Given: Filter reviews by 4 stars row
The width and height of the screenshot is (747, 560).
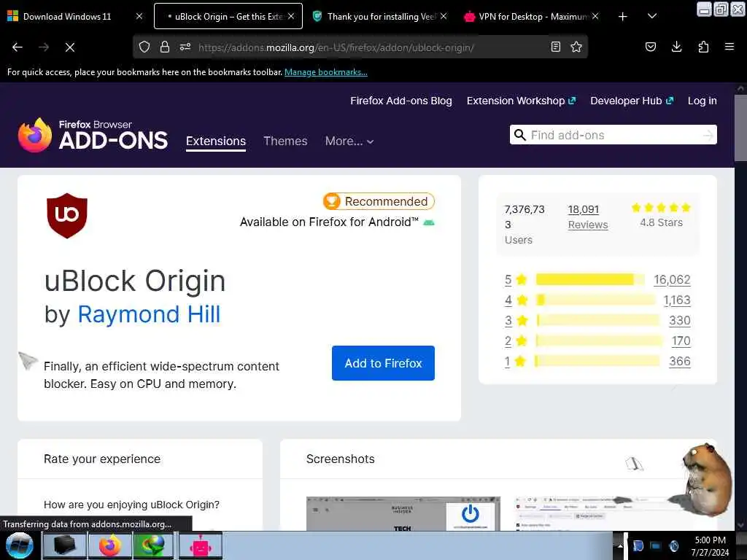Looking at the screenshot, I should pos(597,300).
